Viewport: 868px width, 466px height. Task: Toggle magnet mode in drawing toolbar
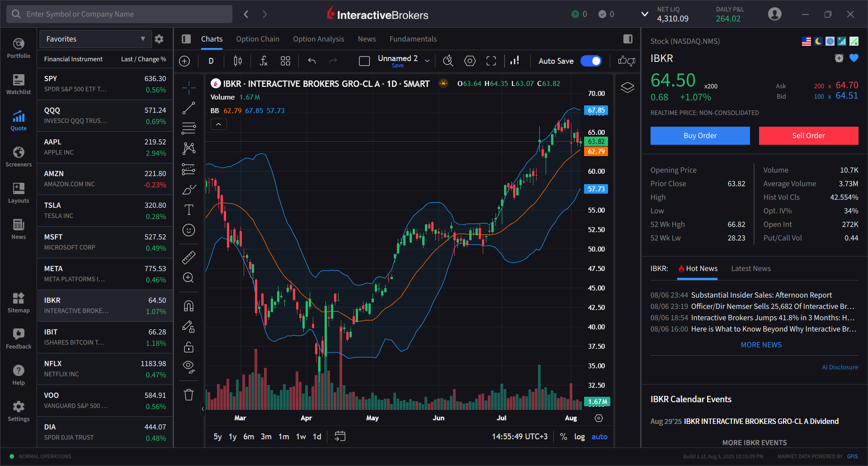189,306
